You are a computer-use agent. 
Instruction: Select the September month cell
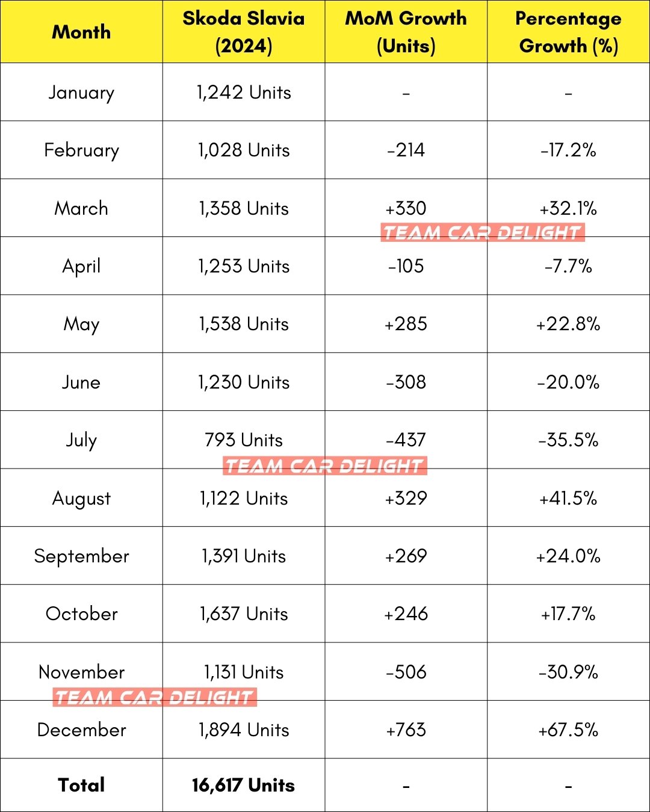click(81, 556)
